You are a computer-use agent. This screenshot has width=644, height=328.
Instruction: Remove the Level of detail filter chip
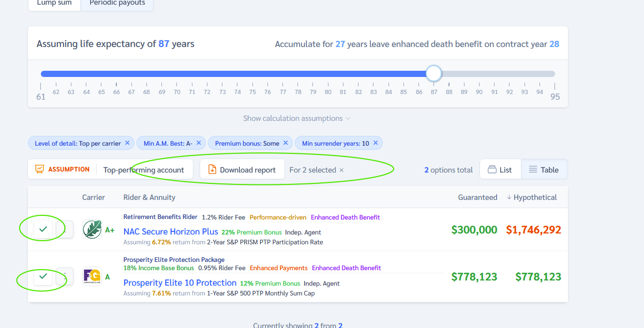127,143
